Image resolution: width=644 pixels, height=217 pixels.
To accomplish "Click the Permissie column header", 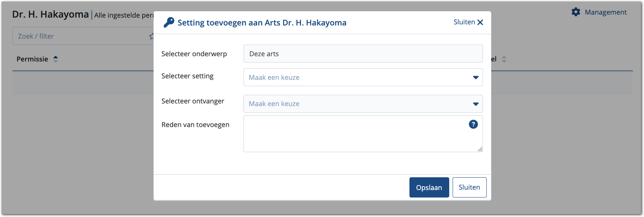I will [x=32, y=59].
